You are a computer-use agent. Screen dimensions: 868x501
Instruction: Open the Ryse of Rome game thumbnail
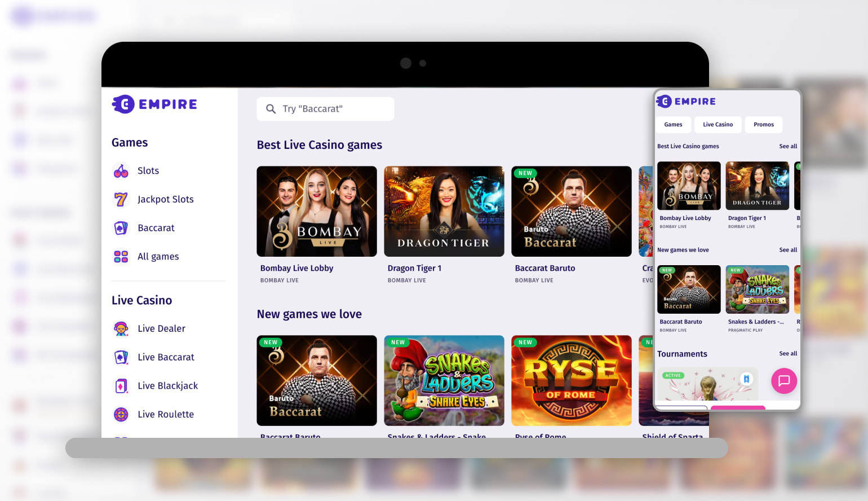(x=572, y=381)
